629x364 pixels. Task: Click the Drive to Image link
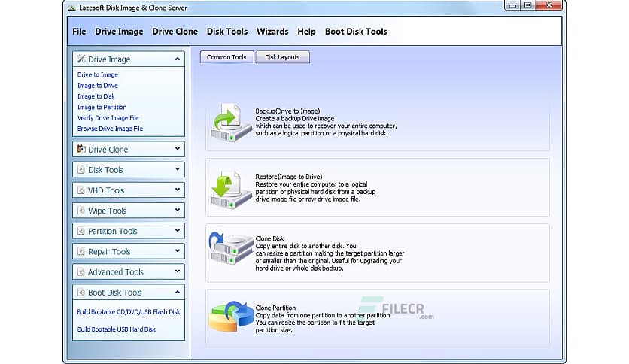[98, 74]
